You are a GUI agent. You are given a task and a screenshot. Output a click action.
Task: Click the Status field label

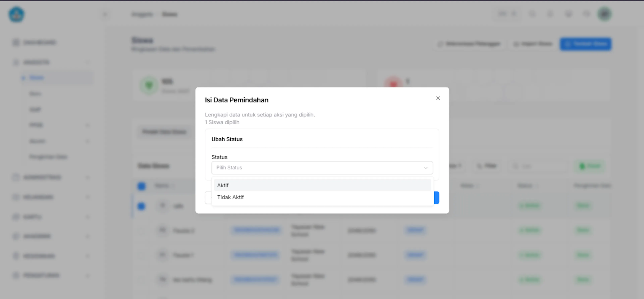(x=219, y=157)
